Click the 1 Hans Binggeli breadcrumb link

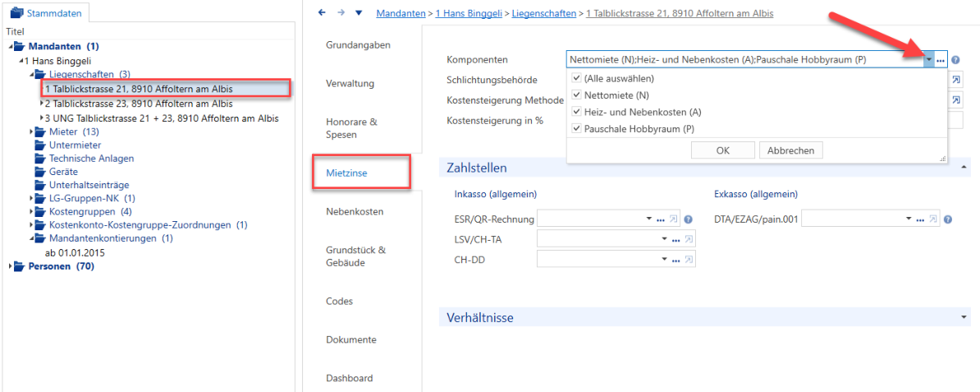469,12
